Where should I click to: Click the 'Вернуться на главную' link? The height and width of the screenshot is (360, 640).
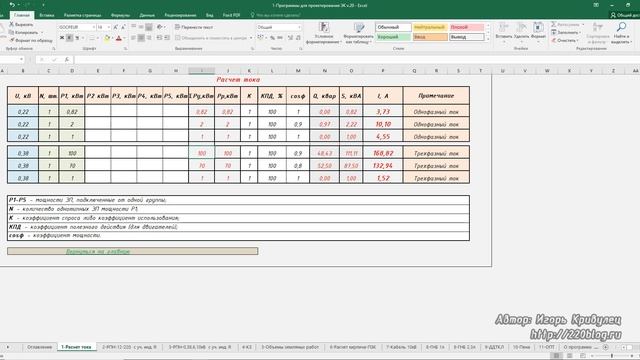click(98, 251)
